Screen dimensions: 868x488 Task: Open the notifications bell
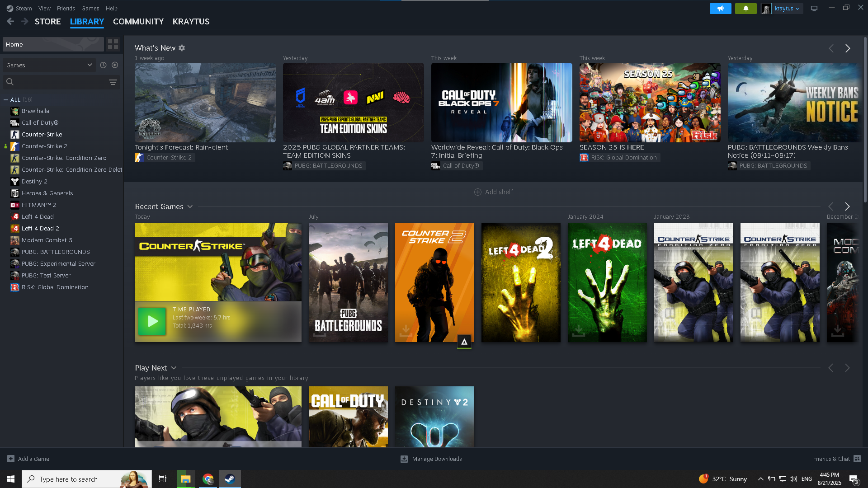pos(745,8)
